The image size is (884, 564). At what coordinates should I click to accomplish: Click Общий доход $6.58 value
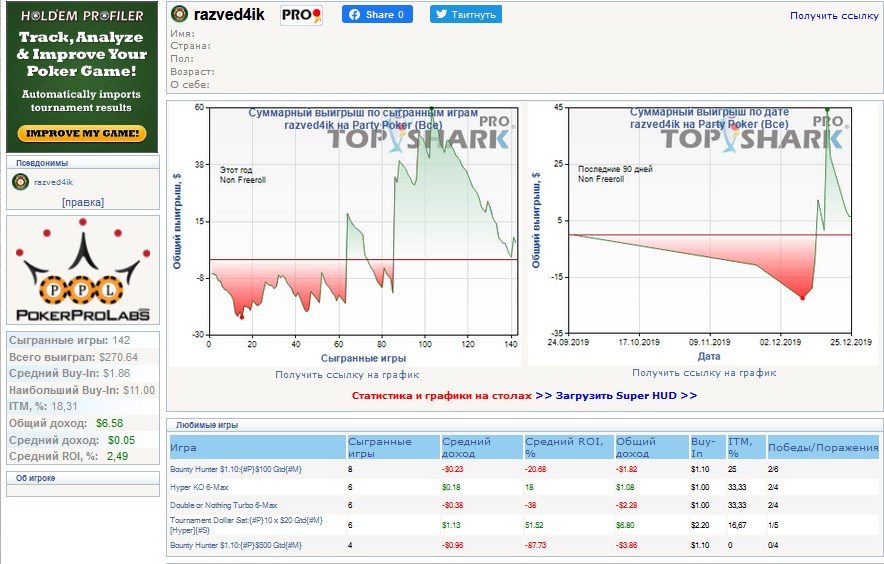coord(109,423)
